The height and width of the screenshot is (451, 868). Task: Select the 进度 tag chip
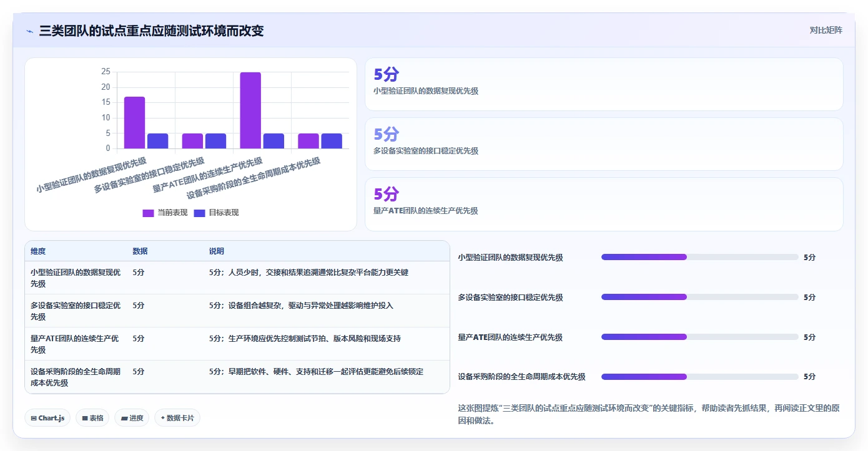[132, 418]
